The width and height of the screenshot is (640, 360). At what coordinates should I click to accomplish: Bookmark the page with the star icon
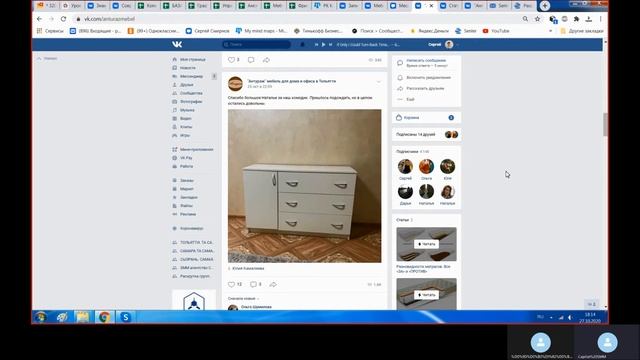[x=538, y=19]
